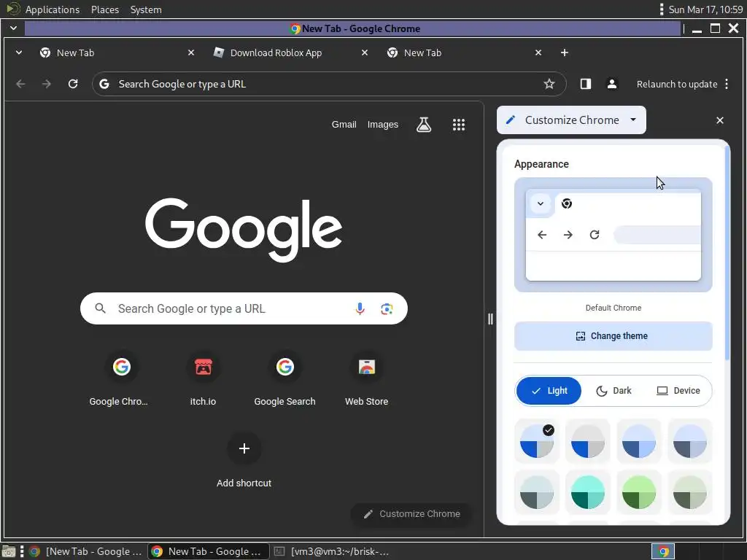The height and width of the screenshot is (560, 747).
Task: Open the profile avatar menu
Action: click(x=612, y=85)
